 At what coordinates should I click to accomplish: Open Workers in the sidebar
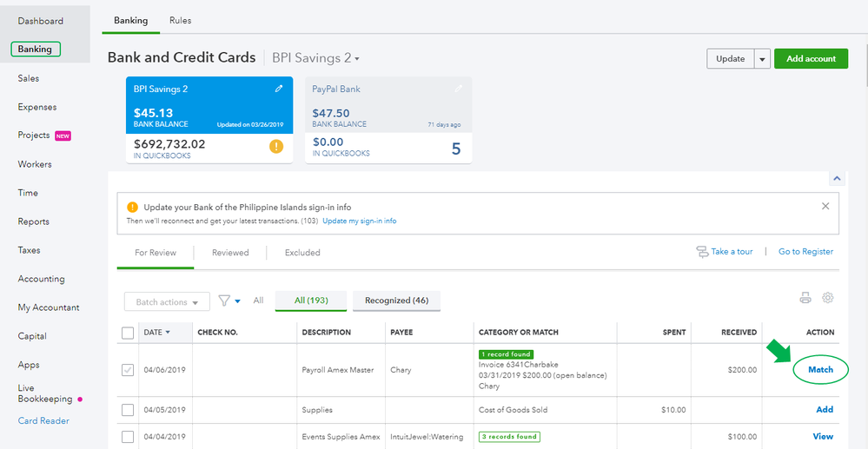click(x=35, y=164)
